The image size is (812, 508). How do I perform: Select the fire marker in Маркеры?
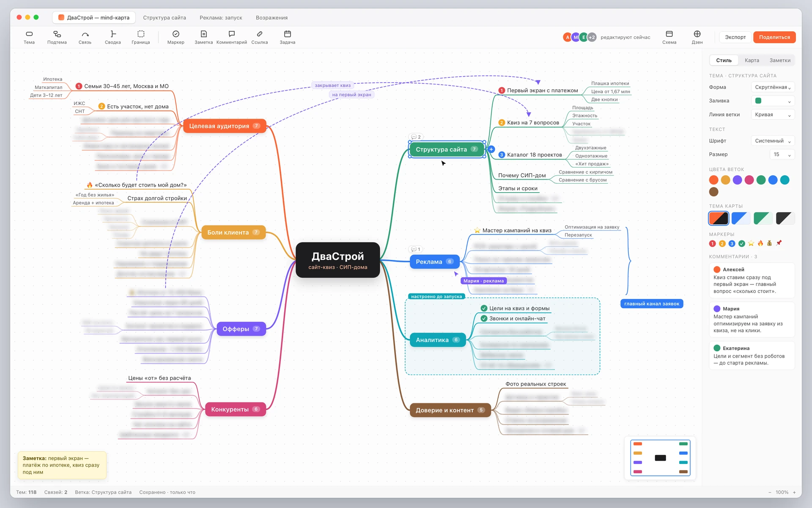pyautogui.click(x=760, y=243)
